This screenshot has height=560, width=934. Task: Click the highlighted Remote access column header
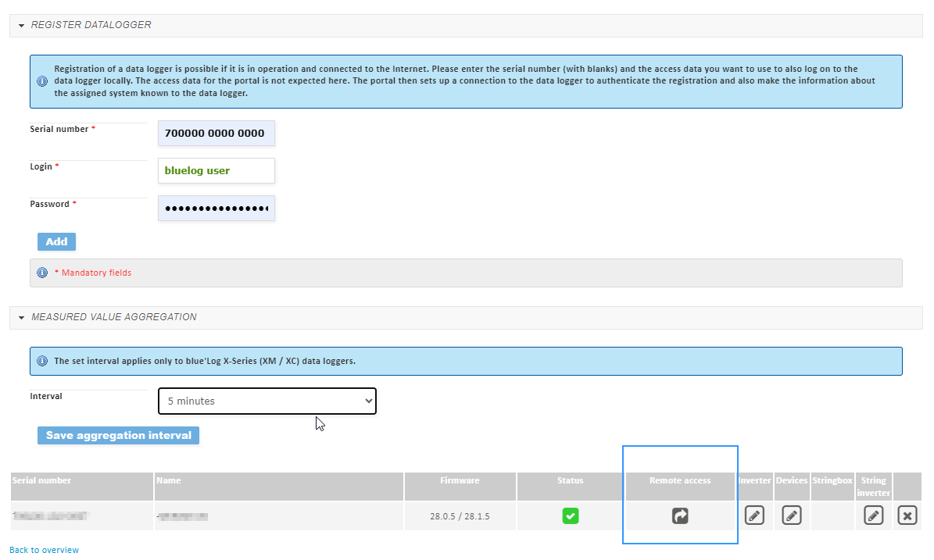click(x=679, y=480)
